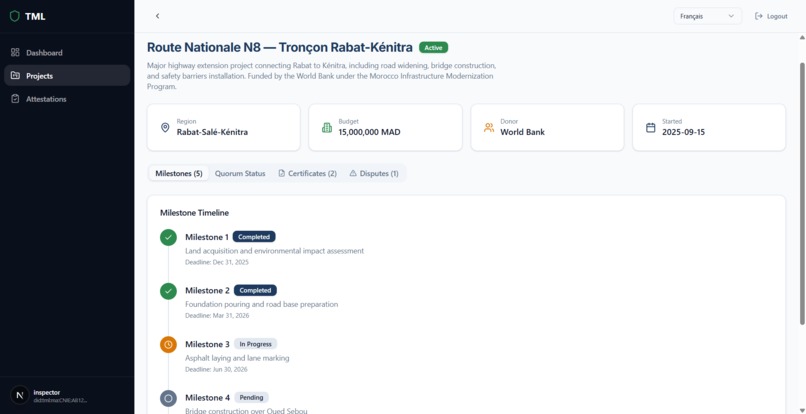Viewport: 806px width, 414px height.
Task: Click Milestone 4 gray circle icon
Action: pos(168,398)
